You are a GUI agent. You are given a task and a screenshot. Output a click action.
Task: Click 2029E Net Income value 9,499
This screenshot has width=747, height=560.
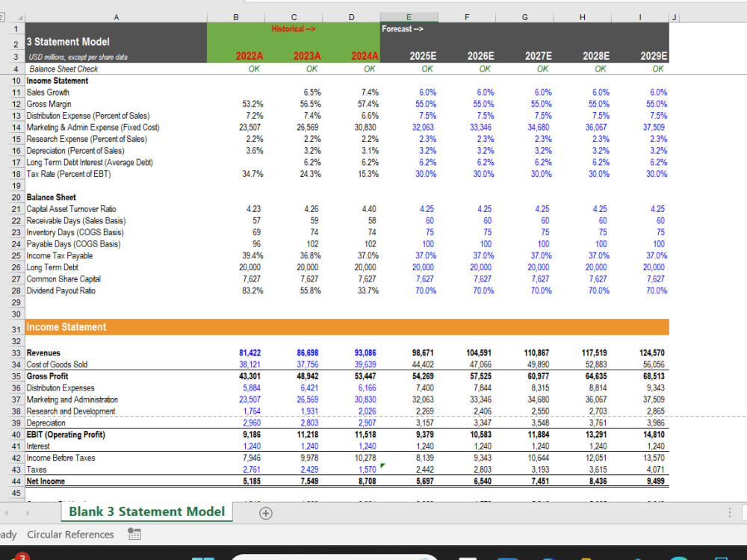(656, 481)
